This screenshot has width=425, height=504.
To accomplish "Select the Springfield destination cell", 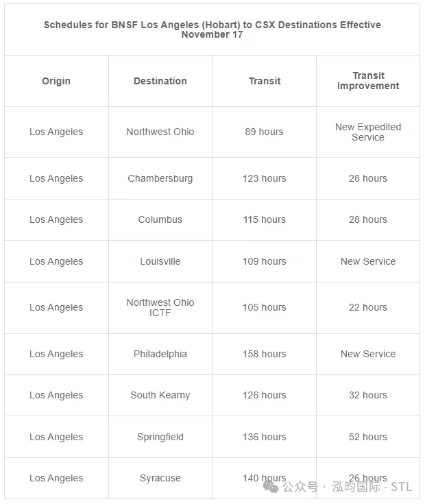I will [160, 437].
